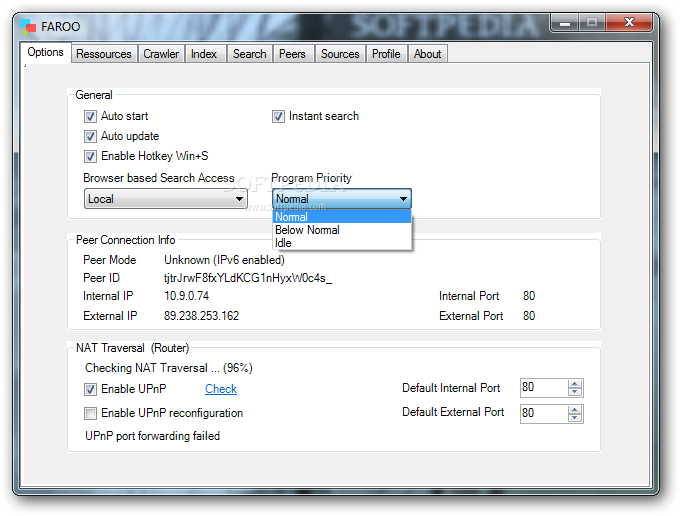Viewport: 680px width, 516px height.
Task: Increase Default Internal Port with up arrow
Action: (575, 384)
